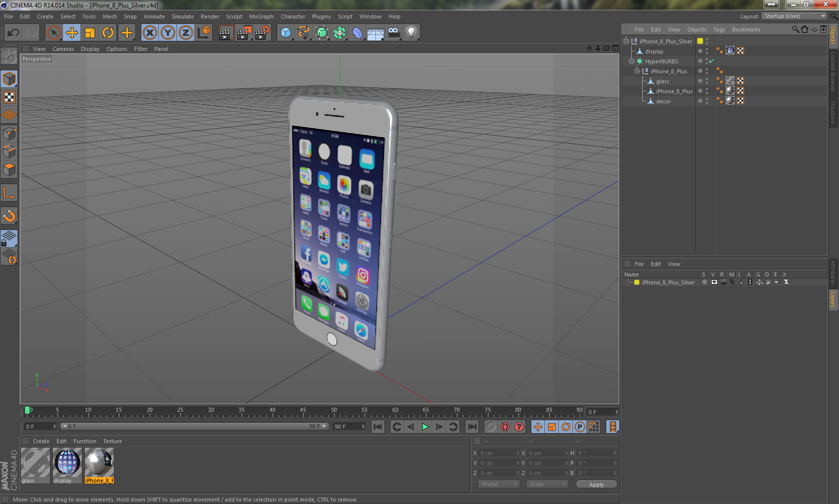839x504 pixels.
Task: Record active objects keyframe button
Action: click(x=491, y=427)
